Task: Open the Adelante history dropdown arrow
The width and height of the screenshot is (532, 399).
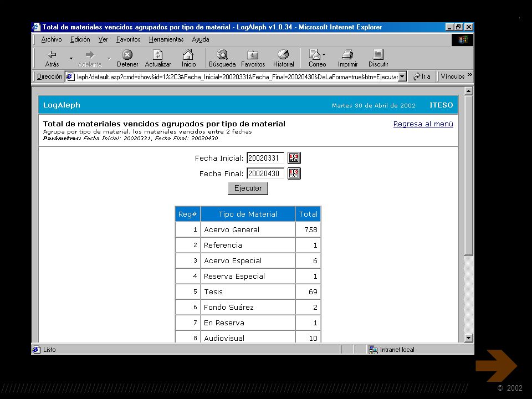Action: (109, 58)
